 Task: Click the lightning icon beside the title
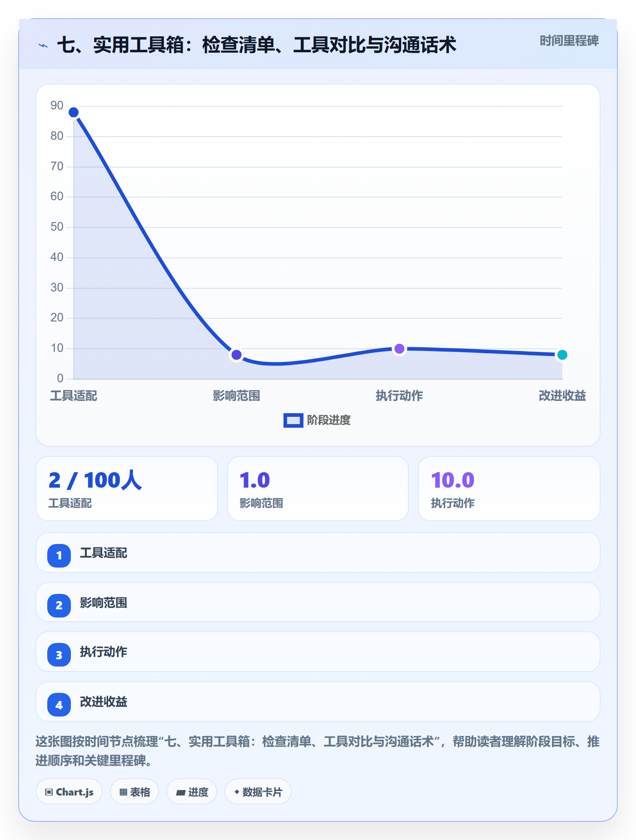43,45
